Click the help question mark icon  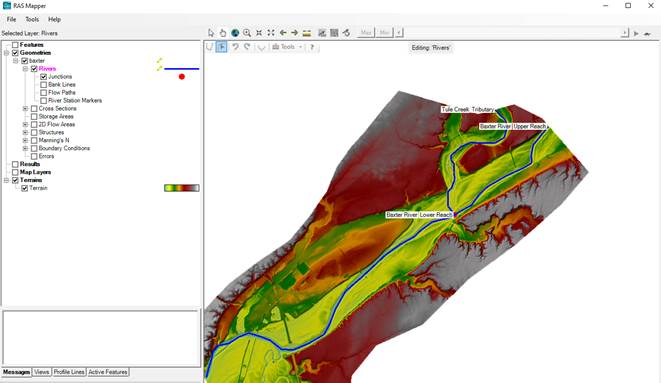(x=312, y=47)
